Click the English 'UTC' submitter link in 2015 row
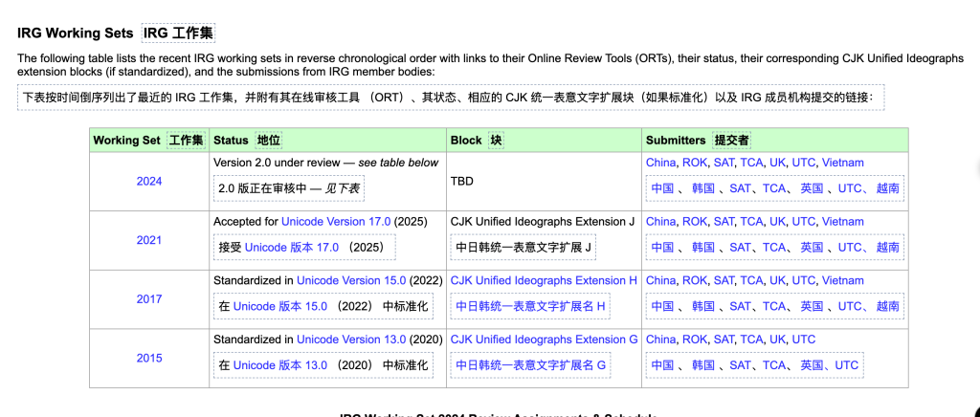 coord(804,340)
